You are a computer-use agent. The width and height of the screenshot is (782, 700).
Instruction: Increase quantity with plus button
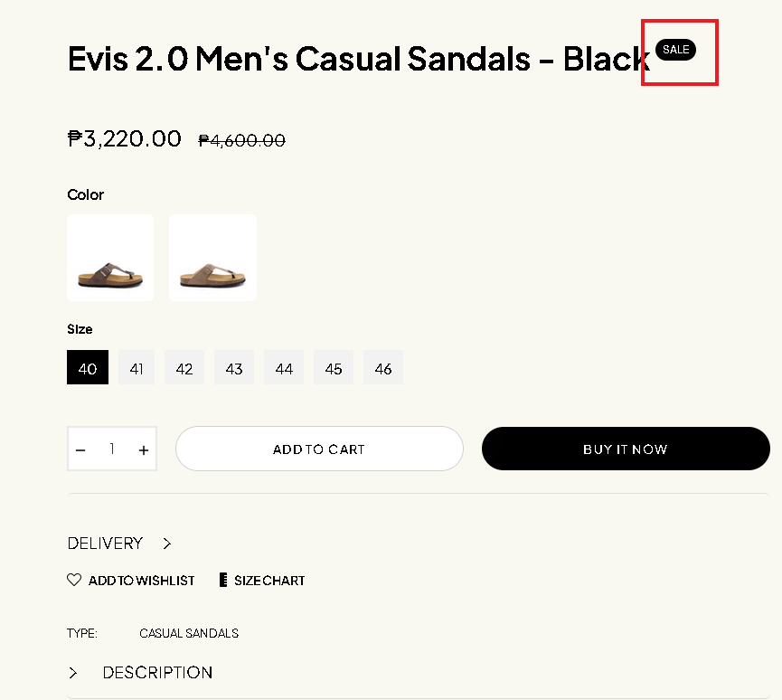tap(143, 449)
